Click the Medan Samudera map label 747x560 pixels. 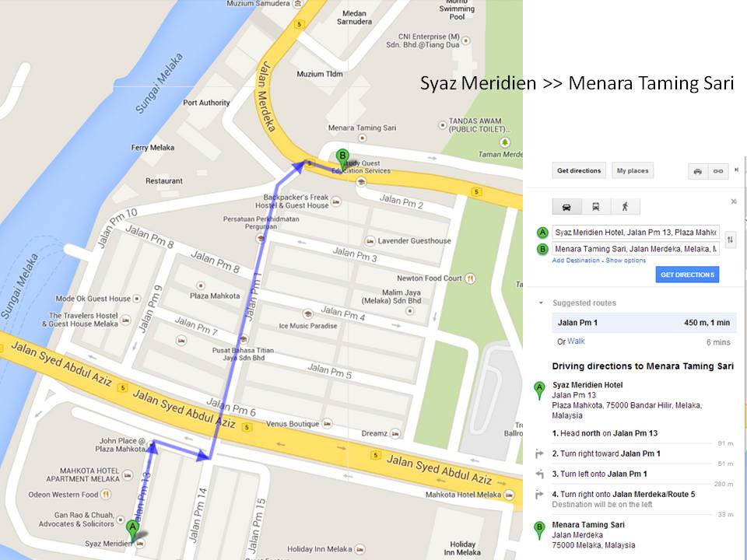[355, 17]
